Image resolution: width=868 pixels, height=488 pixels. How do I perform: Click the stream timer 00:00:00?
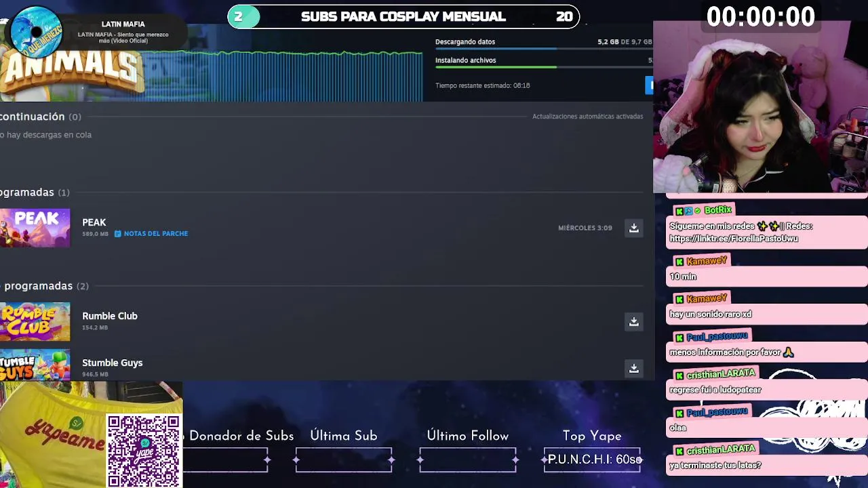761,17
